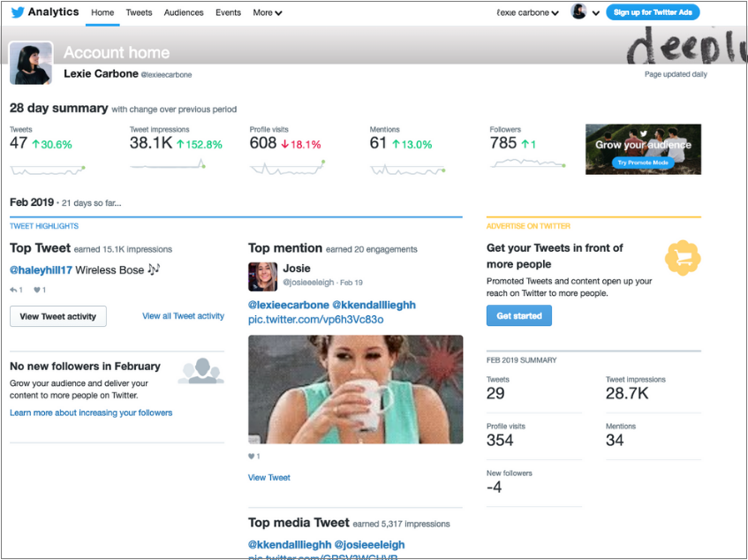Click the Followers sparkline chart
Viewport: 748px width, 560px height.
pos(527,163)
